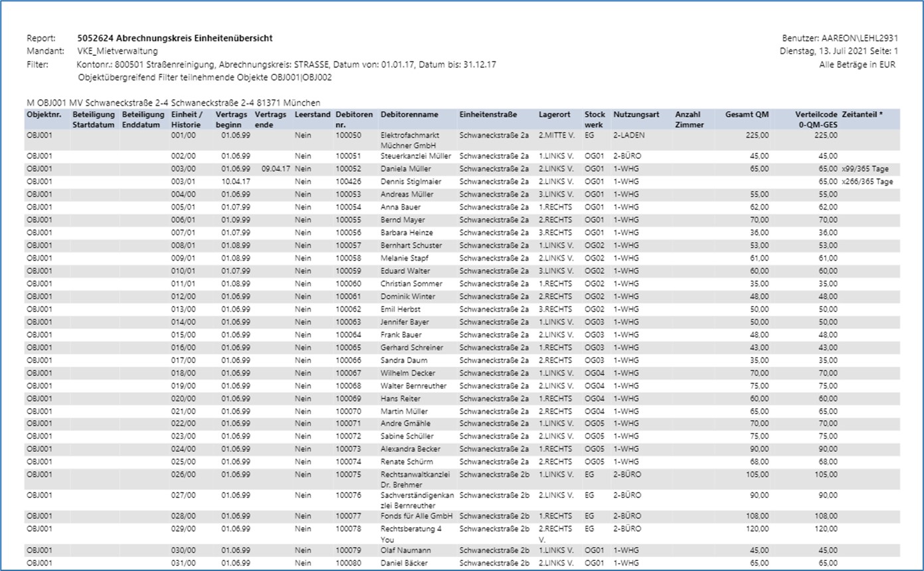The image size is (924, 571).
Task: Click the M OBJ001 Schwaneckstraße group heading
Action: (173, 103)
